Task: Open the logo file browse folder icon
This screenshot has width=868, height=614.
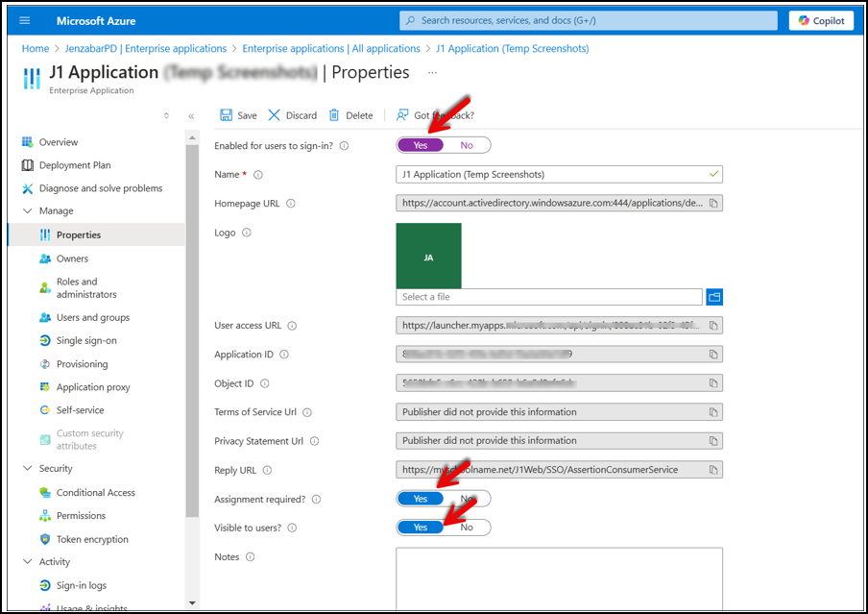Action: point(714,297)
